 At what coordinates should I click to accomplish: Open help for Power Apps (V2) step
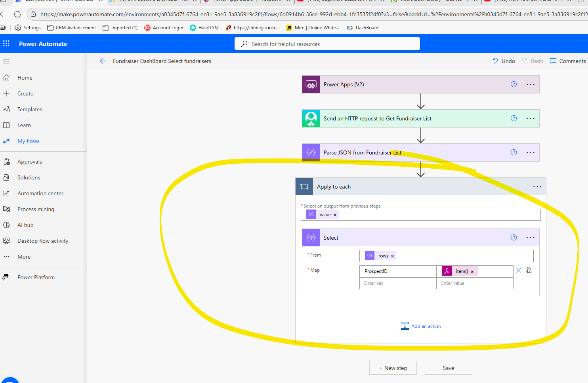(x=514, y=84)
